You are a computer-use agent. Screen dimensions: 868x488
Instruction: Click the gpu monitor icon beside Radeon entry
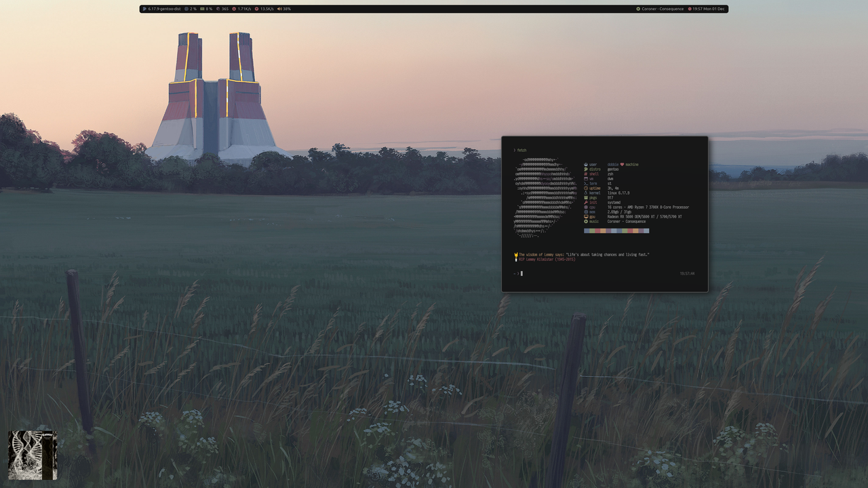click(x=586, y=217)
